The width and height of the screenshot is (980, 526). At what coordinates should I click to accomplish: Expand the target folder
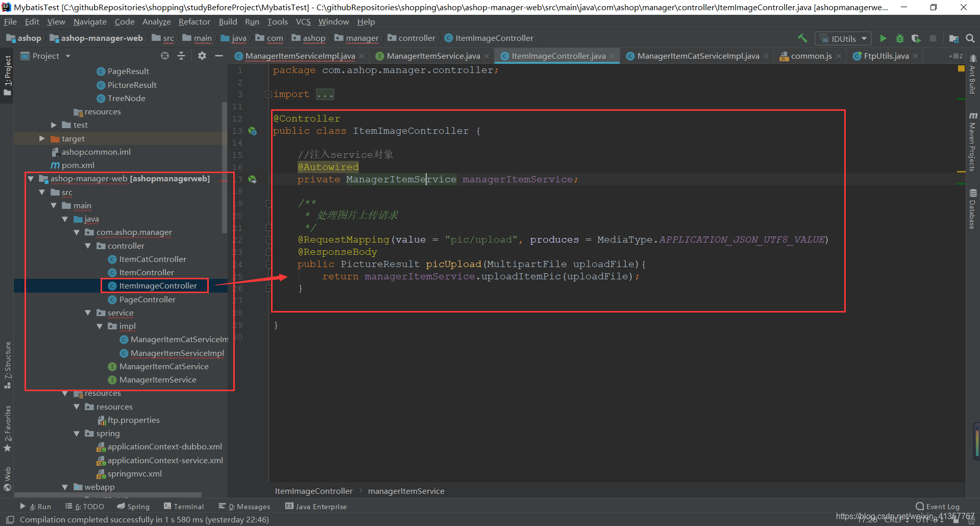point(42,139)
